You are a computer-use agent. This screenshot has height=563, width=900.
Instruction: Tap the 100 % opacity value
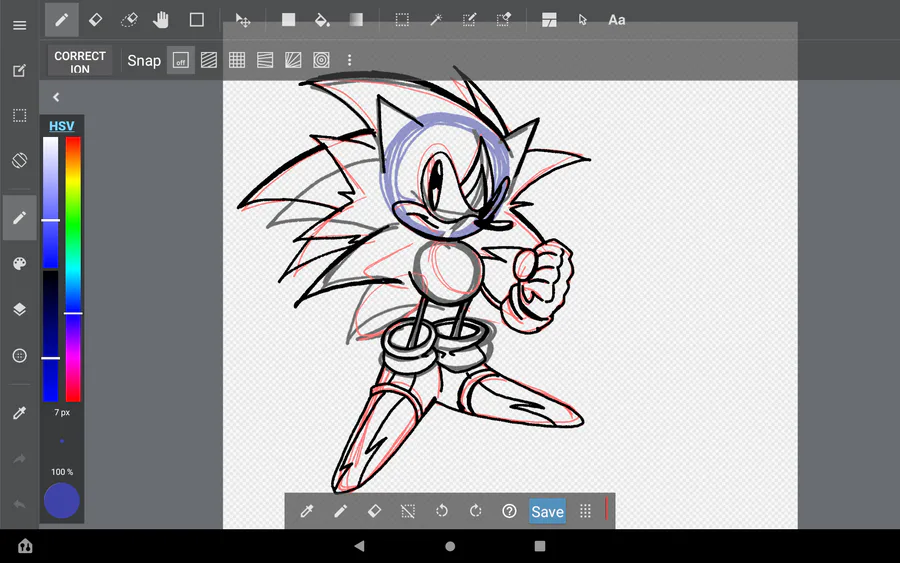pyautogui.click(x=62, y=472)
